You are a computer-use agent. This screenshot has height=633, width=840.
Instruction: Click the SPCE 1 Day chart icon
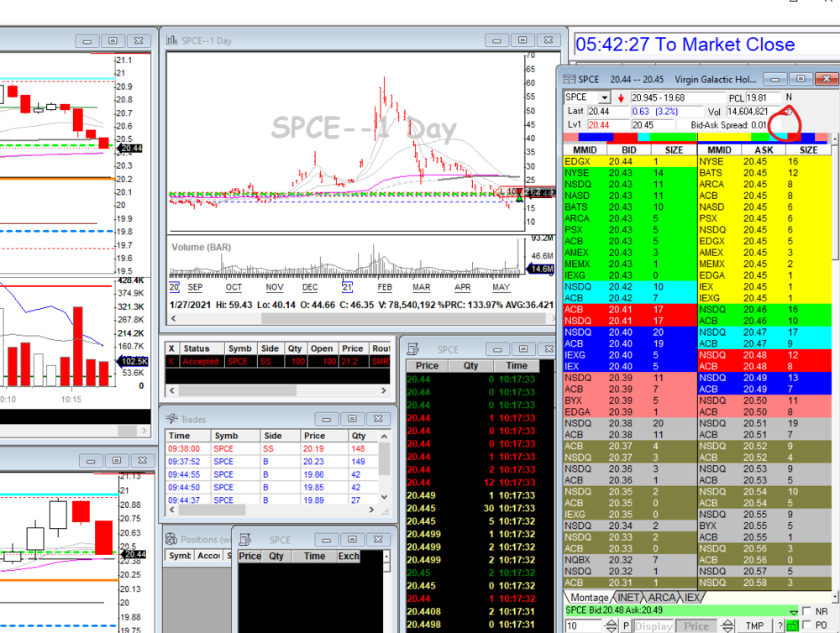(172, 39)
